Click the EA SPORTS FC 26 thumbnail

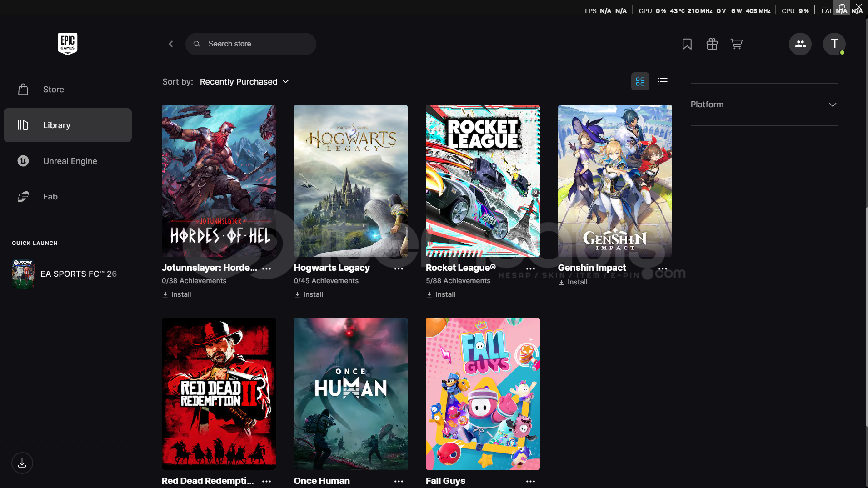(x=23, y=274)
